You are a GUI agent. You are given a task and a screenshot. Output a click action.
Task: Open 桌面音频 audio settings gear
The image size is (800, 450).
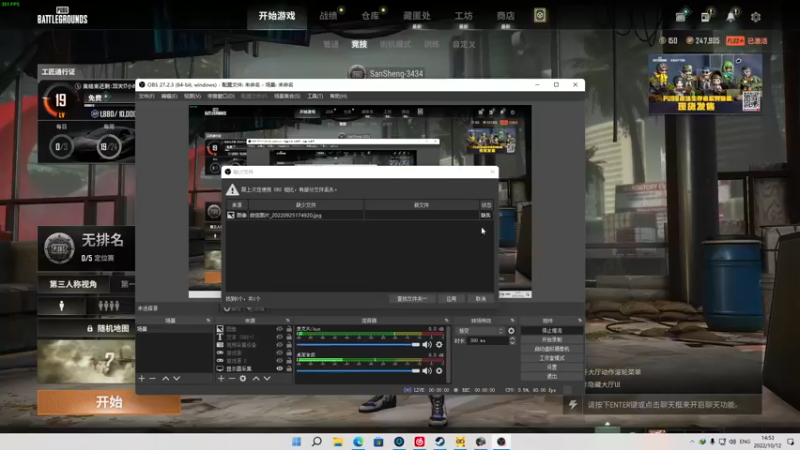click(439, 371)
